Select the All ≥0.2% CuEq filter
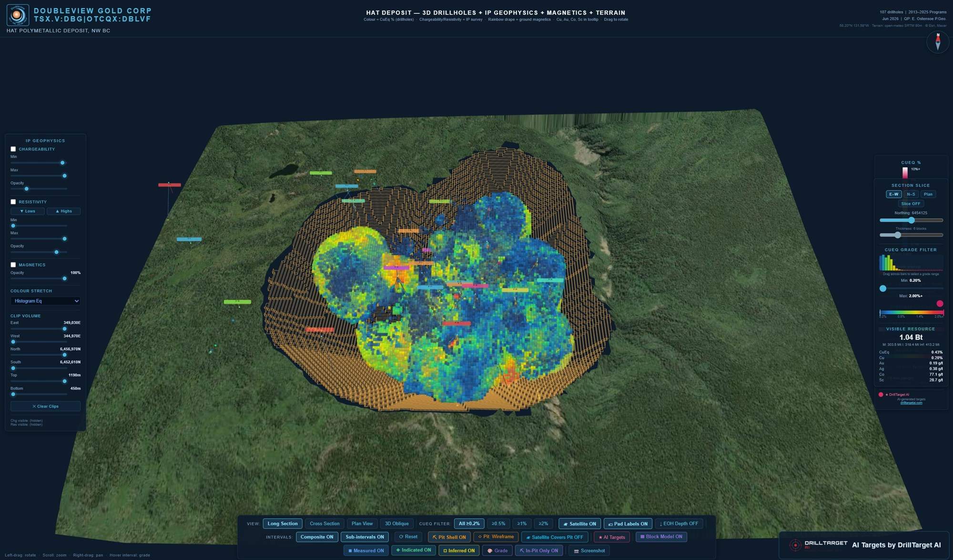The width and height of the screenshot is (953, 560). [469, 524]
